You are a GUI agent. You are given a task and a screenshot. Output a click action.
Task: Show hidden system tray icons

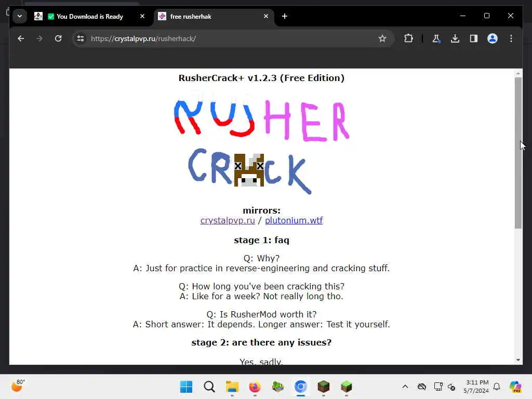pos(405,387)
